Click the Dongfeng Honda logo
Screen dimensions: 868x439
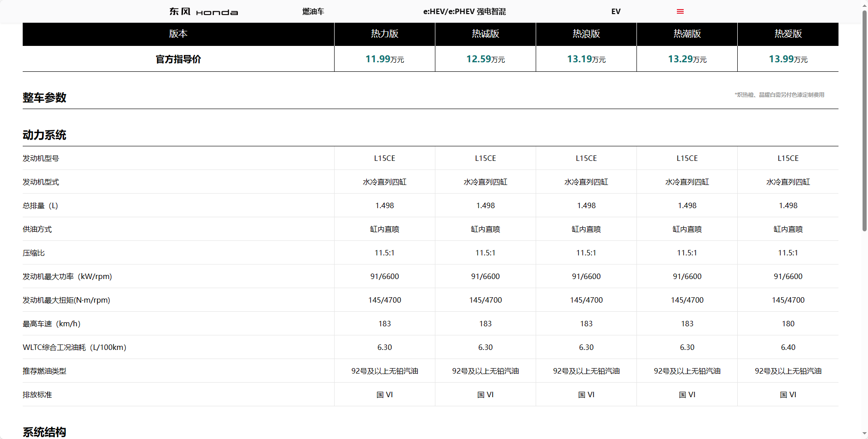point(203,11)
